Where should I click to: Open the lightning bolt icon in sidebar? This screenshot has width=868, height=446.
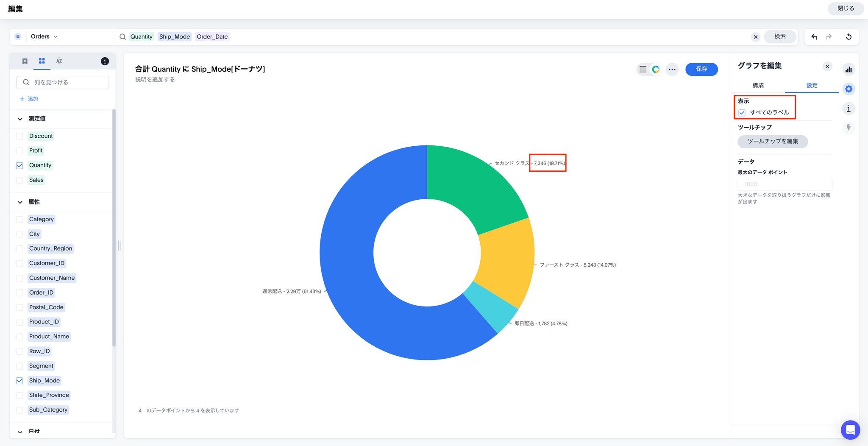(849, 128)
